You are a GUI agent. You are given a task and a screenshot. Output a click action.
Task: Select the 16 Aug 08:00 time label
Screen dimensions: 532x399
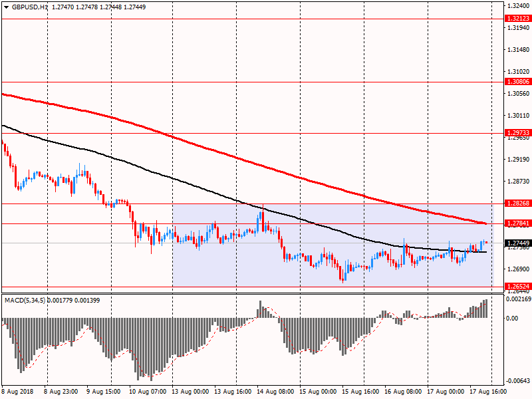click(x=403, y=392)
